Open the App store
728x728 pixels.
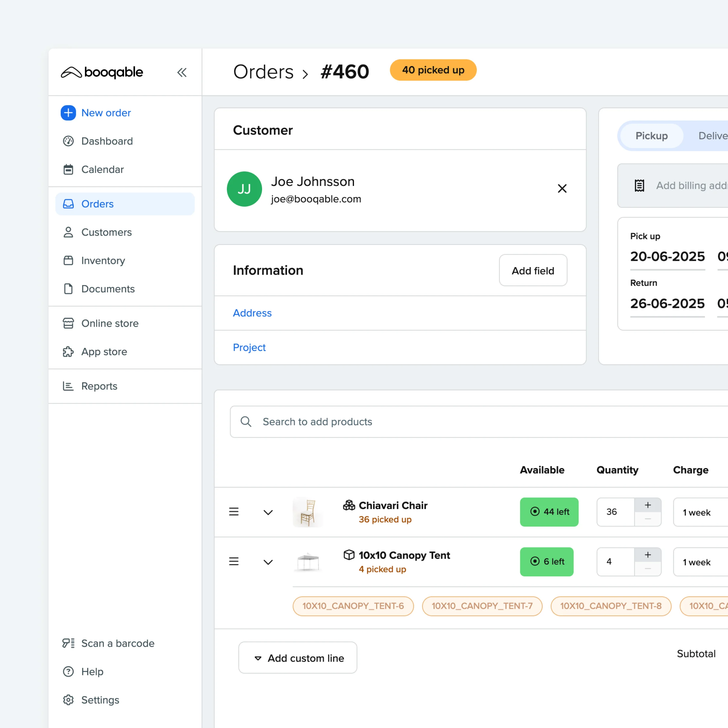pyautogui.click(x=104, y=352)
